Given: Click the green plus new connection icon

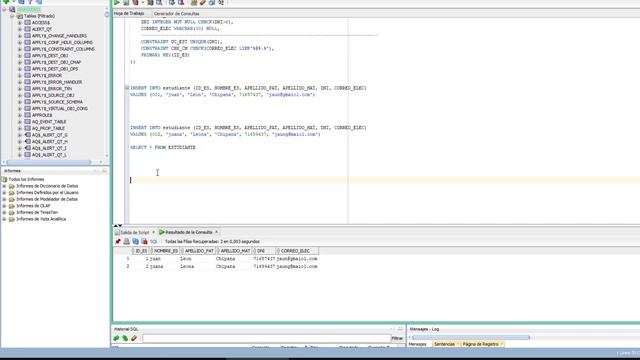Looking at the screenshot, I should pos(6,2).
